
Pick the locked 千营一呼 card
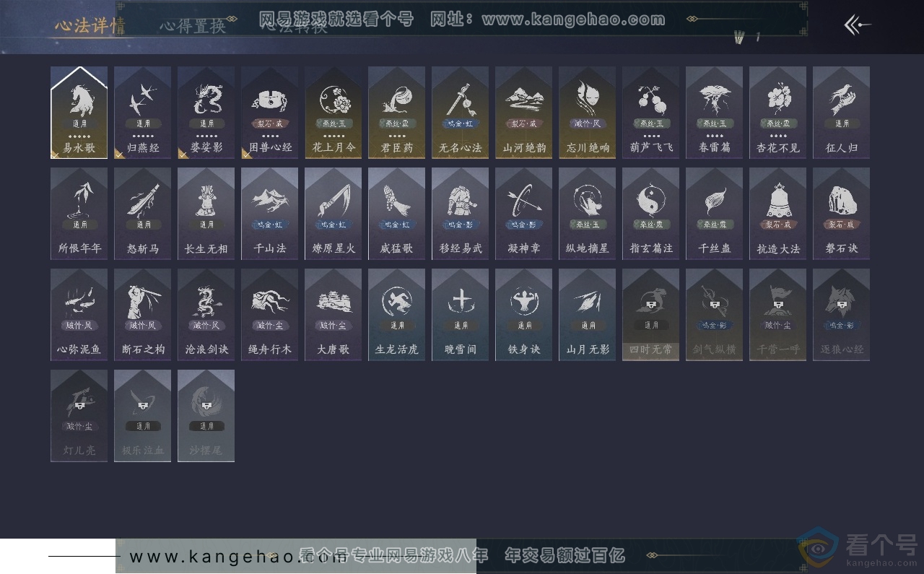point(778,315)
